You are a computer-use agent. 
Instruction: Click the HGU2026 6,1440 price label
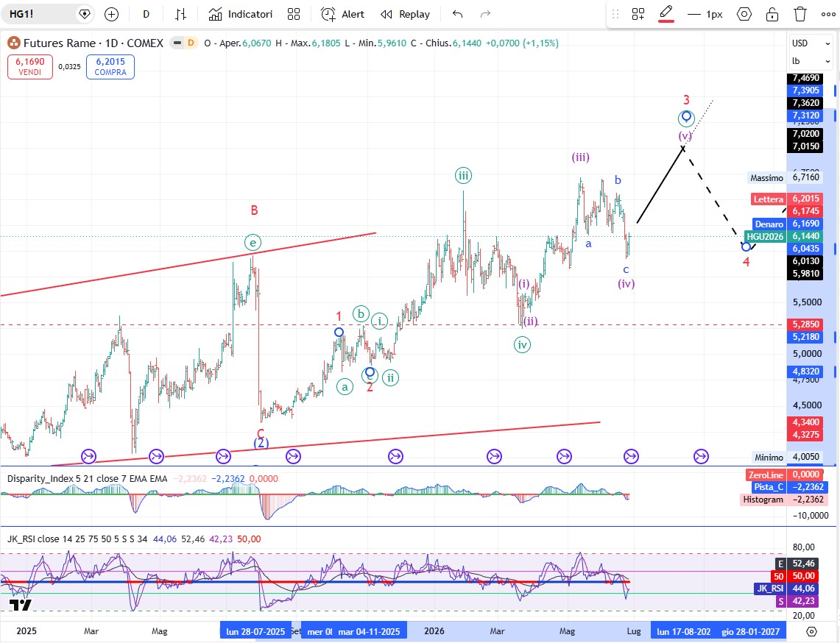click(783, 236)
